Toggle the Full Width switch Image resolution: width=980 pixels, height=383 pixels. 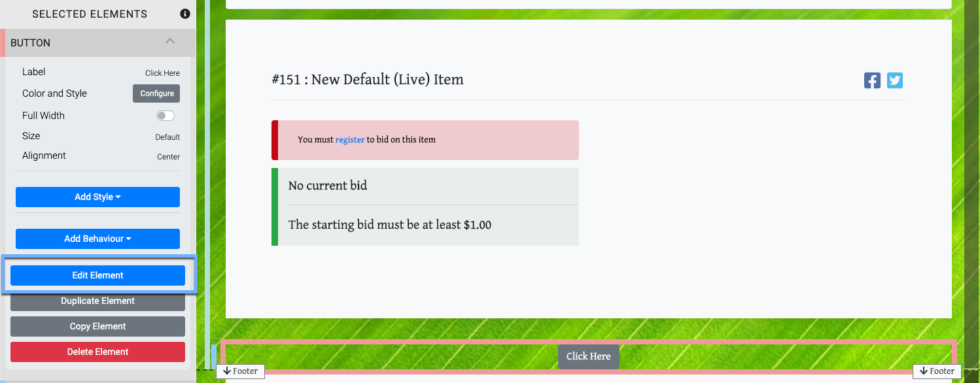166,116
